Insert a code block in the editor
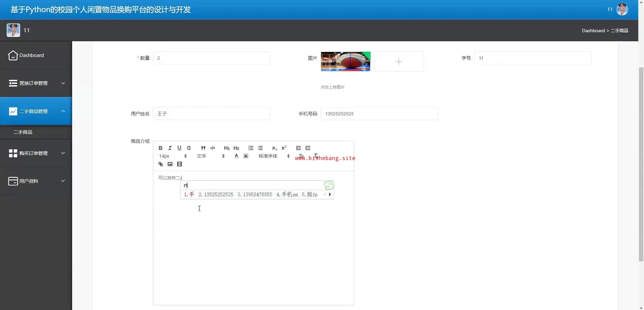 (212, 148)
